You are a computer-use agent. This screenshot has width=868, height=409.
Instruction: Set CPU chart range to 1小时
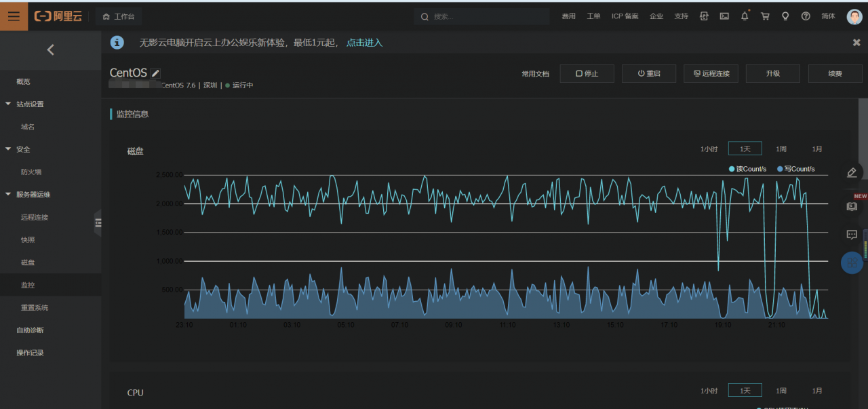point(709,391)
